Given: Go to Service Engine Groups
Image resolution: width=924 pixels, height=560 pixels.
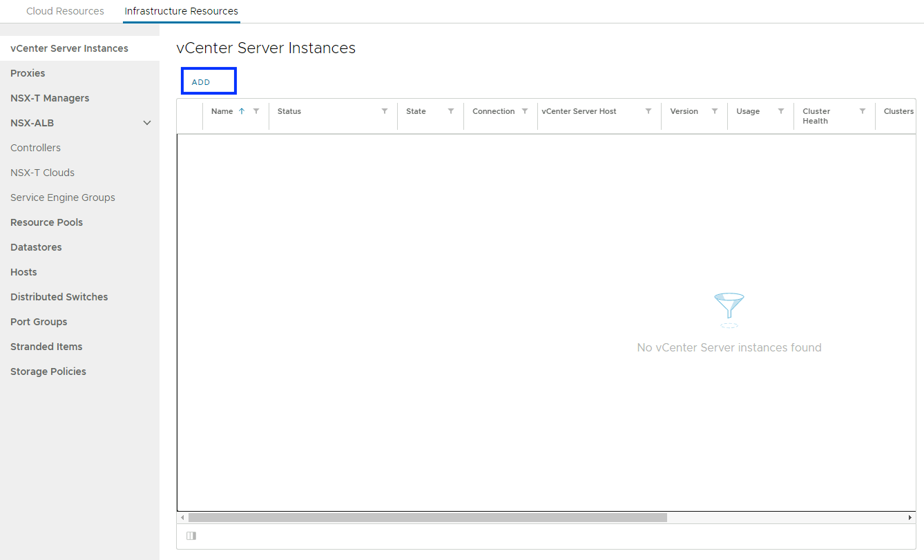Looking at the screenshot, I should pyautogui.click(x=63, y=197).
